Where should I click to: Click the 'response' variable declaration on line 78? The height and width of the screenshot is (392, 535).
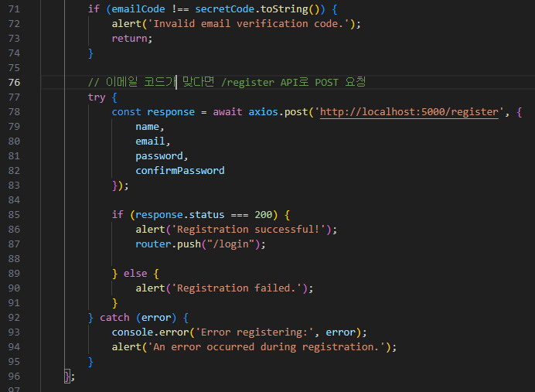click(171, 112)
